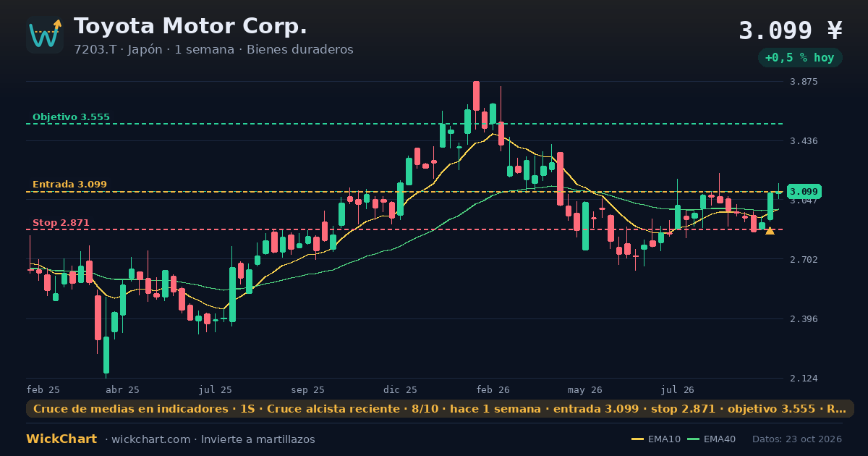Select the EMA40 green legend line

pos(693,439)
